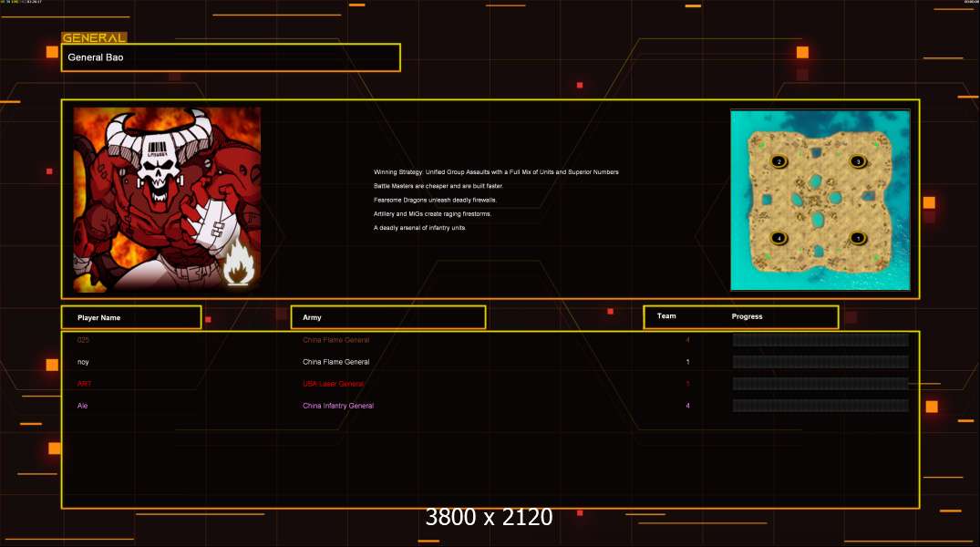Click player name ART

pos(84,384)
